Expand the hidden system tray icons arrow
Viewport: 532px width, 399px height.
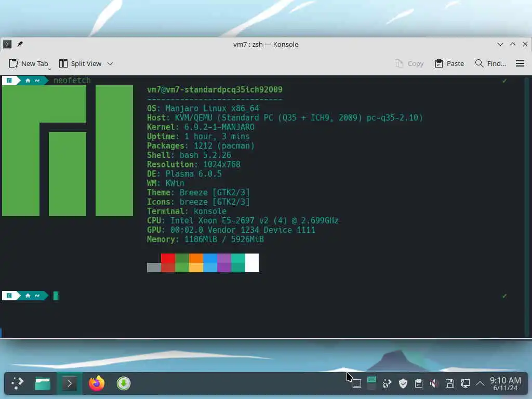pyautogui.click(x=480, y=384)
